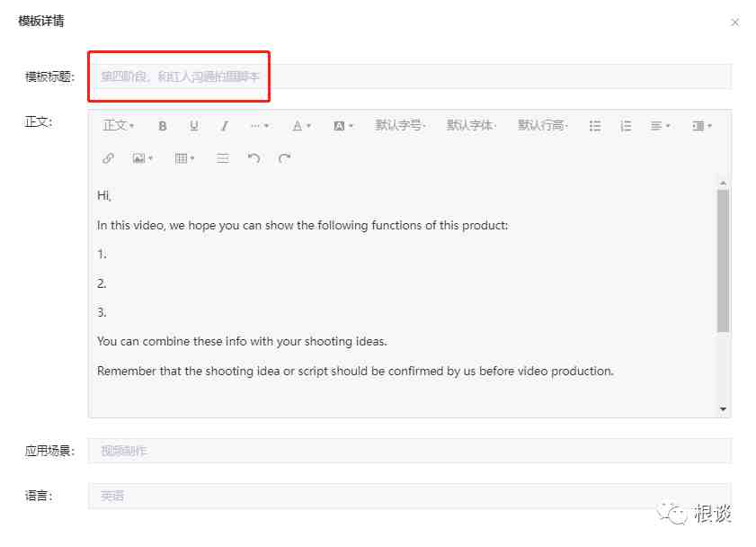Open the 正文 paragraph style dropdown

(x=118, y=126)
